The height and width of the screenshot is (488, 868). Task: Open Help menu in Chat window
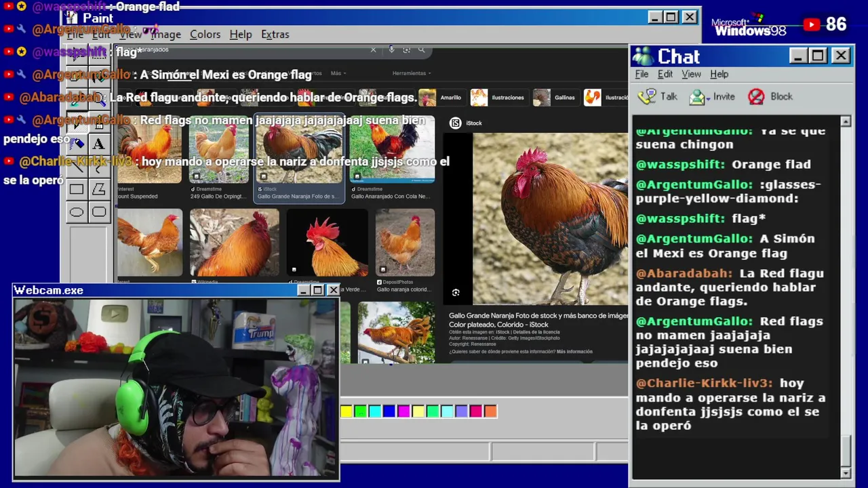click(x=719, y=74)
